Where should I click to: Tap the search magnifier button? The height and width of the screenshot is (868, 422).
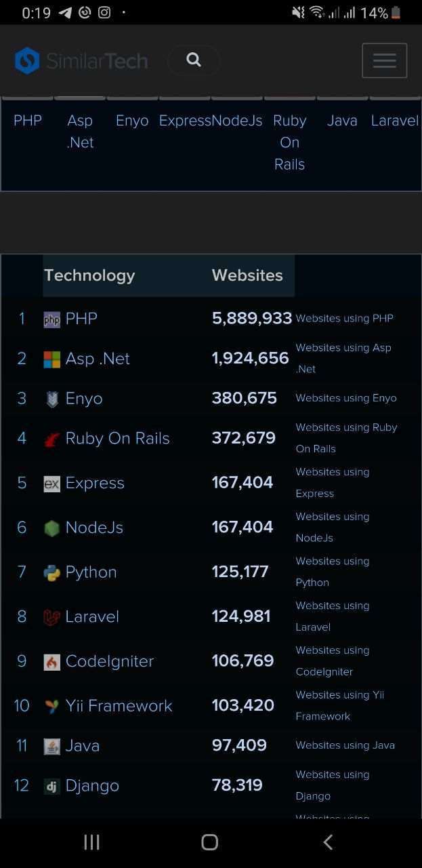point(194,60)
